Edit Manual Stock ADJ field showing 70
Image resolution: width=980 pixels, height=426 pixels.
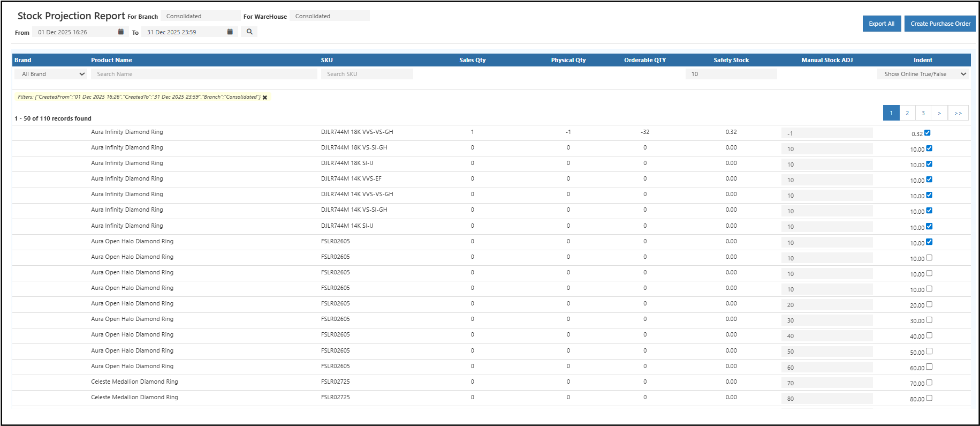[826, 383]
